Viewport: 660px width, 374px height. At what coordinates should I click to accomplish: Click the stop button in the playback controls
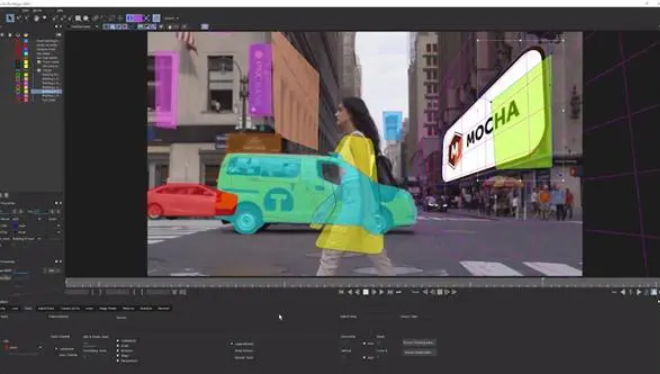(x=365, y=292)
